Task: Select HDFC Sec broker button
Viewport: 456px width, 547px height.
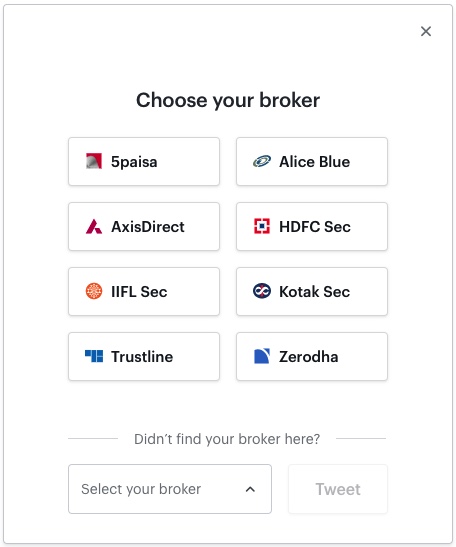Action: coord(312,226)
